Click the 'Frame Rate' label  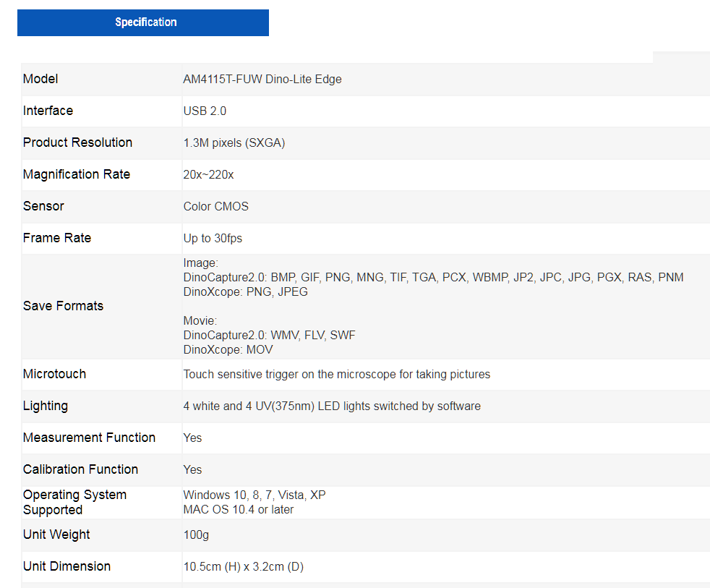click(57, 238)
